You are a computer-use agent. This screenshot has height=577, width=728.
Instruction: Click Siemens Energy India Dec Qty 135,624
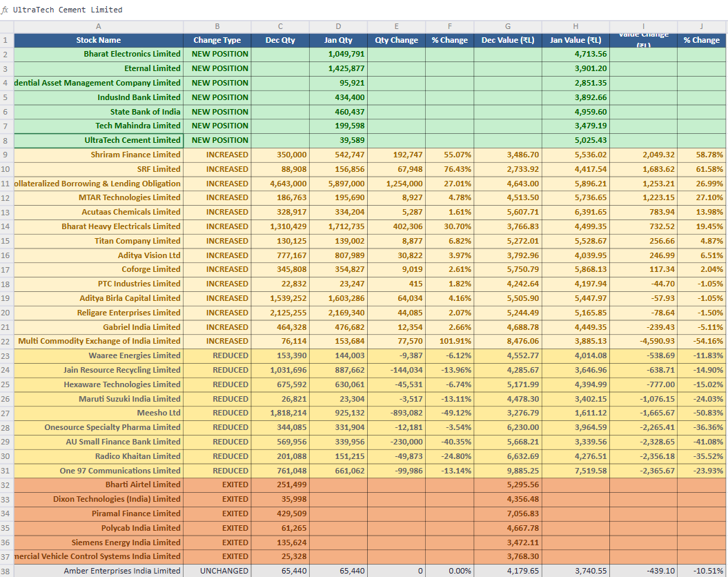pyautogui.click(x=280, y=542)
